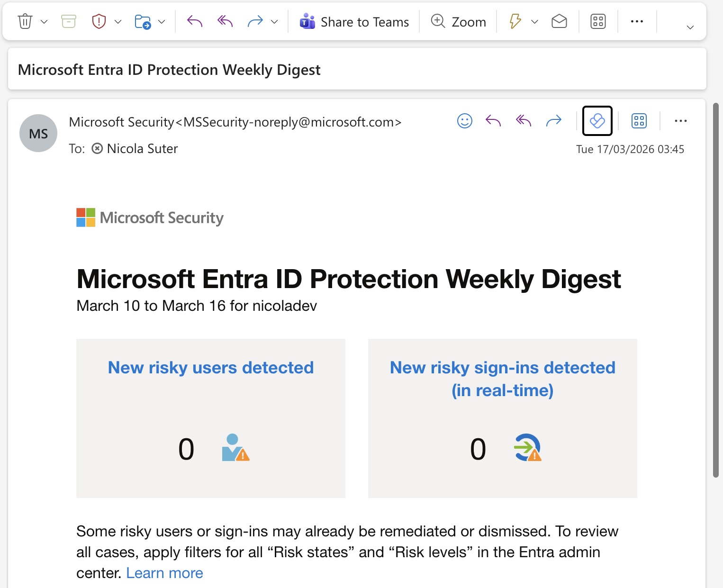This screenshot has width=723, height=588.
Task: Report this email as phishing
Action: (99, 21)
